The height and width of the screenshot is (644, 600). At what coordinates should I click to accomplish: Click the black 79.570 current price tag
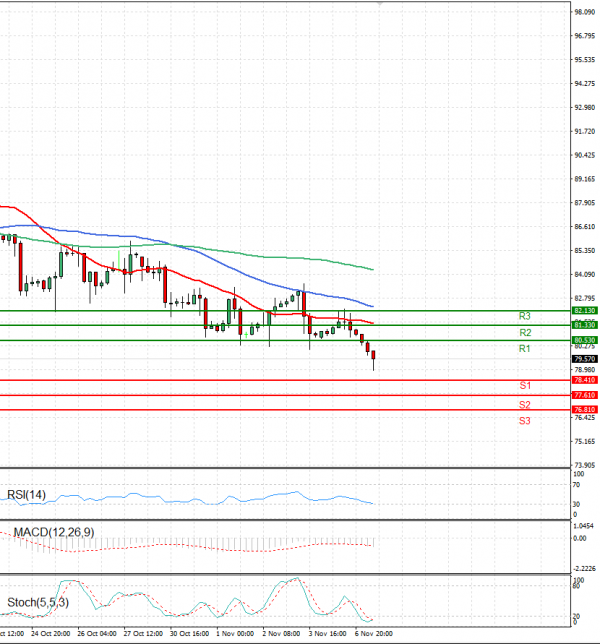(x=585, y=359)
